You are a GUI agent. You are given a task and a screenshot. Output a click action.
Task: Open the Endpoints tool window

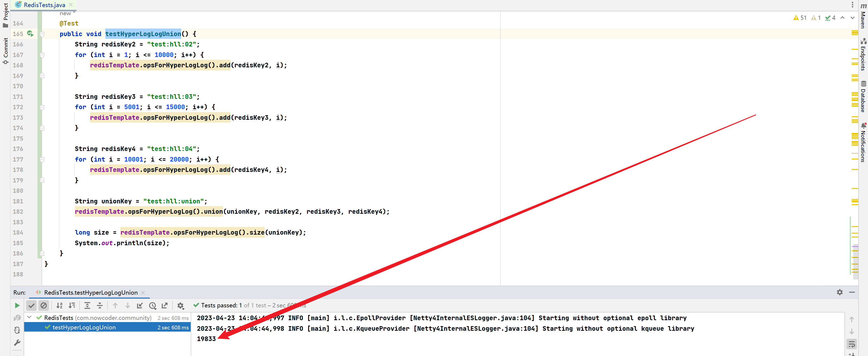coord(863,54)
